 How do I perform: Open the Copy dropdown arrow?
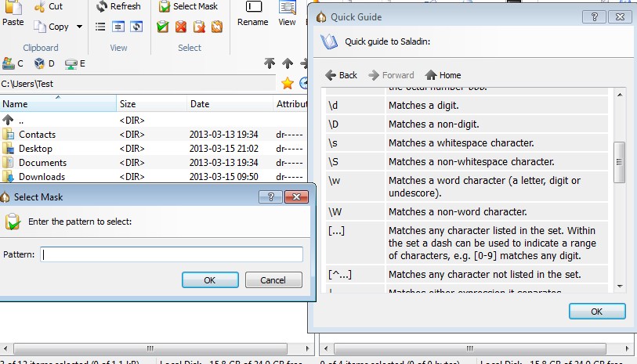(79, 27)
